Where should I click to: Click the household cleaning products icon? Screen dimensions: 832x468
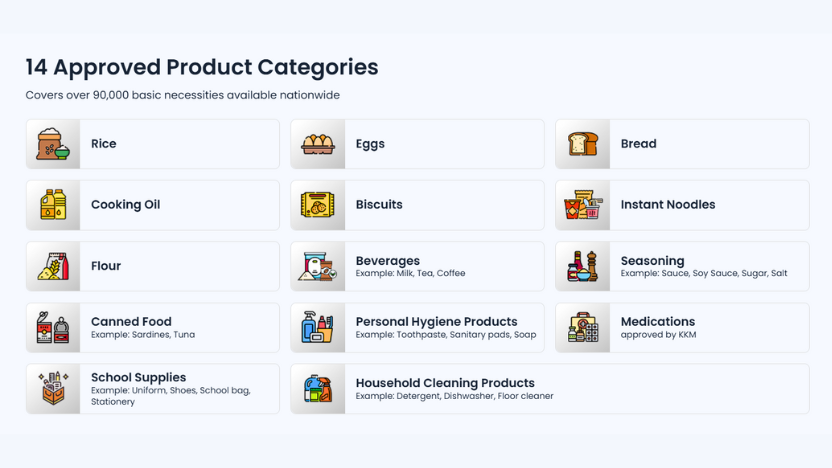[x=318, y=389]
